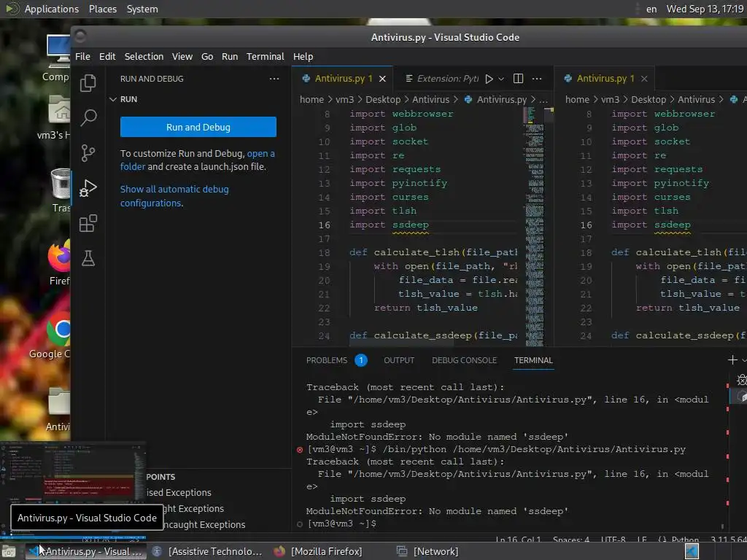Switch to the DEBUG CONSOLE tab

[x=465, y=360]
